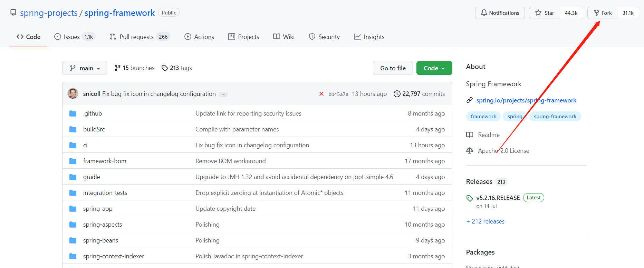
Task: Click the folder icon for gradle
Action: (x=73, y=177)
